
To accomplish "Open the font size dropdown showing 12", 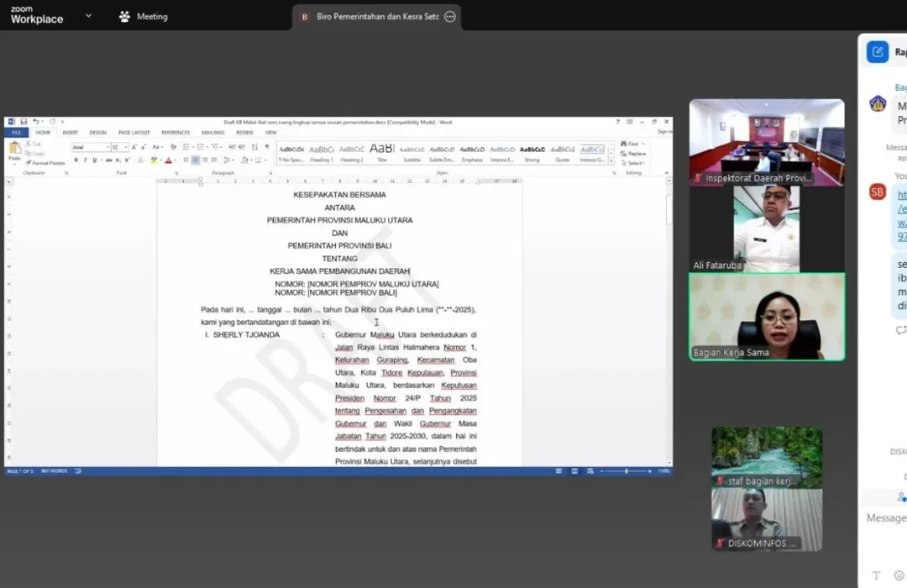I will [x=118, y=147].
